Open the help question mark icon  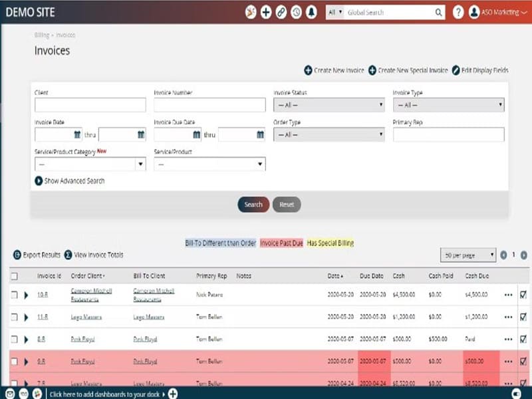point(458,13)
